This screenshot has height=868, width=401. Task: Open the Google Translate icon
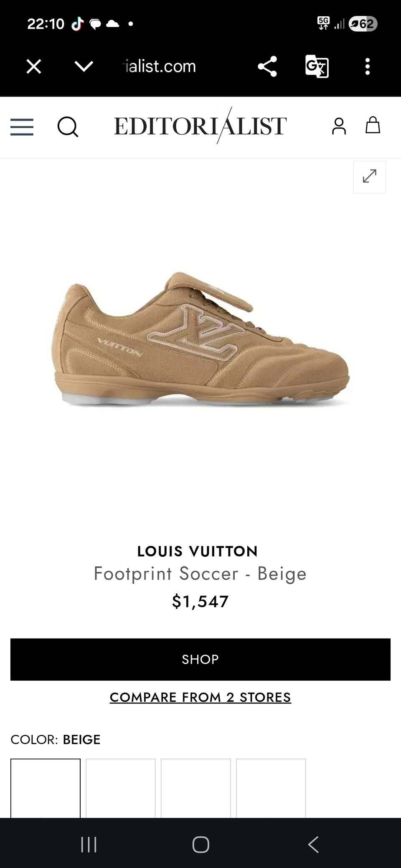point(317,66)
